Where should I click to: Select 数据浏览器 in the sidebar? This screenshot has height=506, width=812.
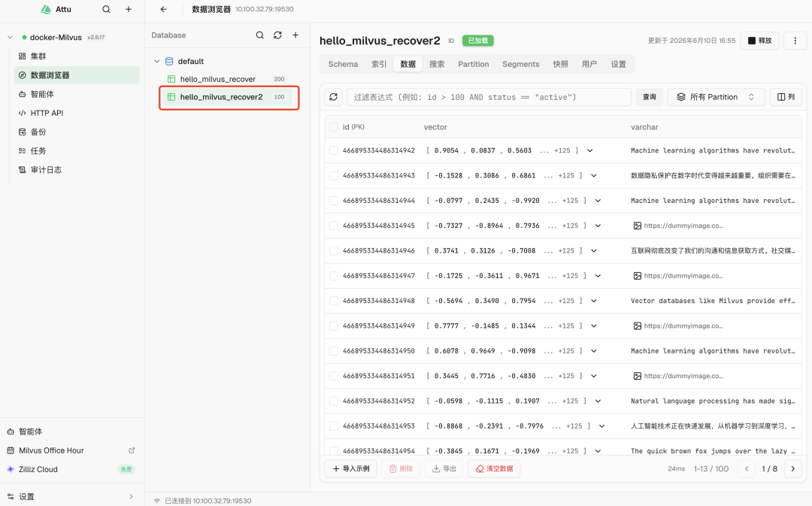(77, 75)
